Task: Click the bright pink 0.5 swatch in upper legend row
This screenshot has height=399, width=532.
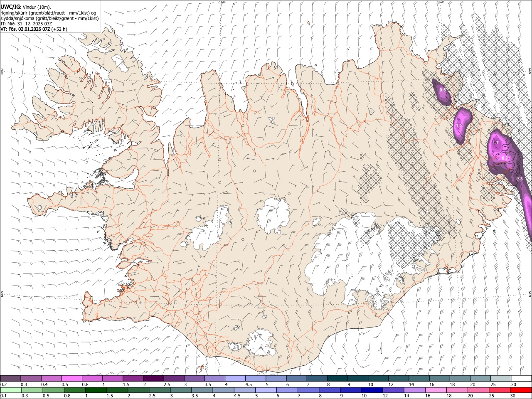Action: pyautogui.click(x=72, y=378)
